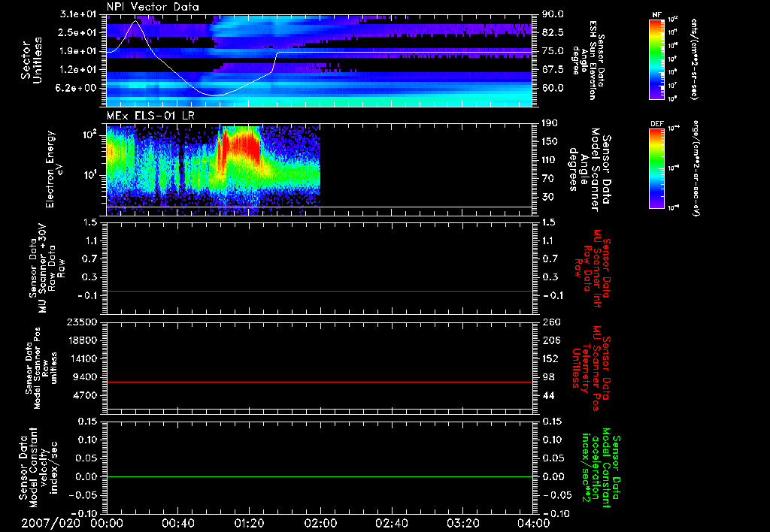The width and height of the screenshot is (770, 532).
Task: Click the '03:20' time tick label
Action: pos(462,523)
